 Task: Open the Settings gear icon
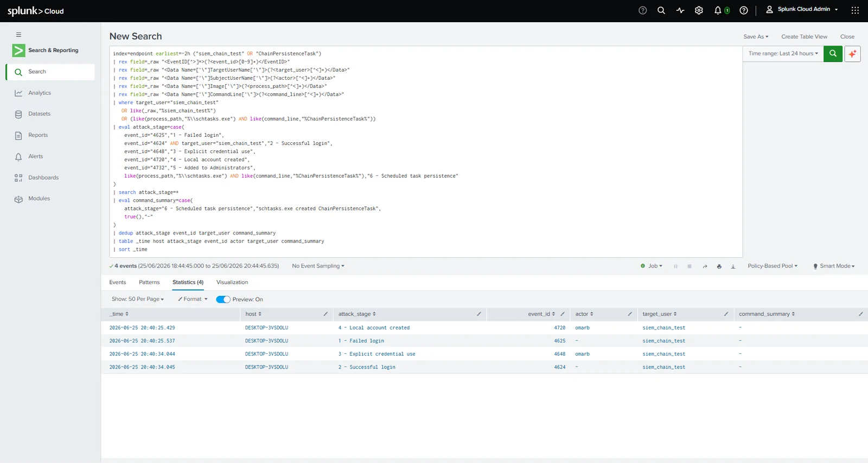click(699, 10)
